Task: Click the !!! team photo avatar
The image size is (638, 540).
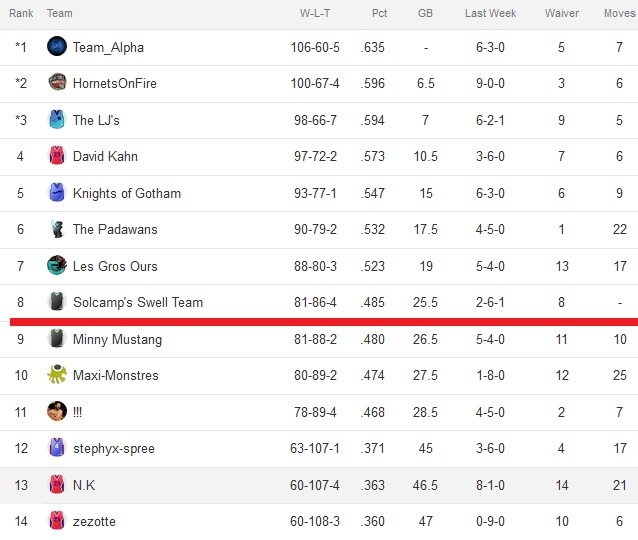Action: click(57, 411)
